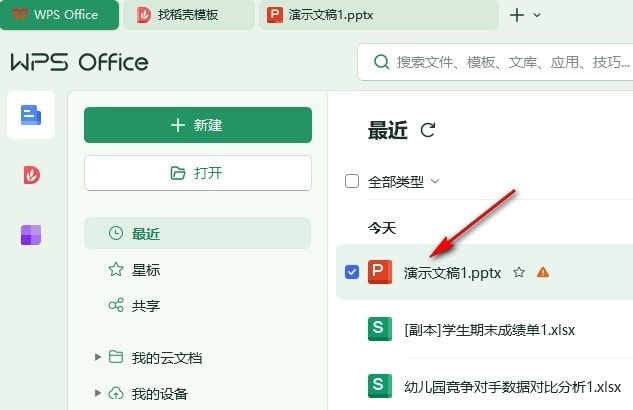Expand the 我的云文档 tree node
633x410 pixels.
pos(97,357)
